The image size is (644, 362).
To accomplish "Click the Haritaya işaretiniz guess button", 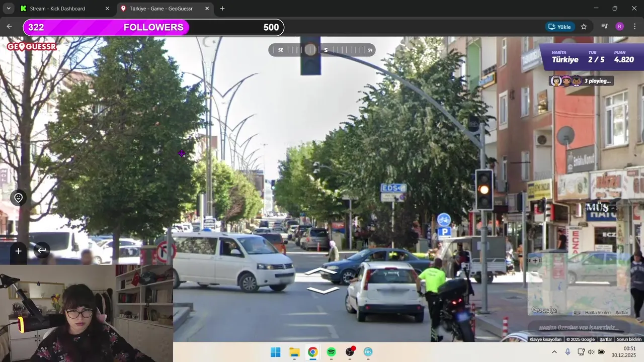I will (579, 328).
